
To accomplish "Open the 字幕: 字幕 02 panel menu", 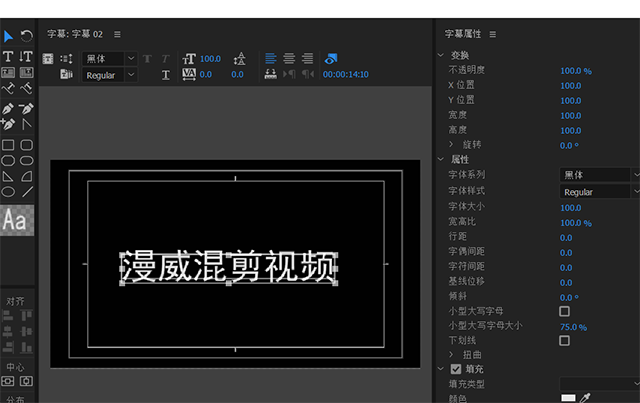I will (x=117, y=34).
